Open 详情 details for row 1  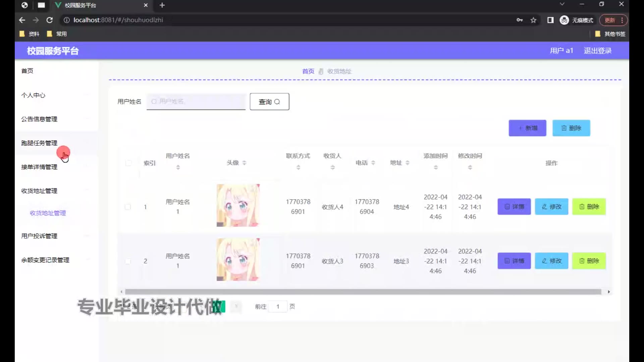514,207
